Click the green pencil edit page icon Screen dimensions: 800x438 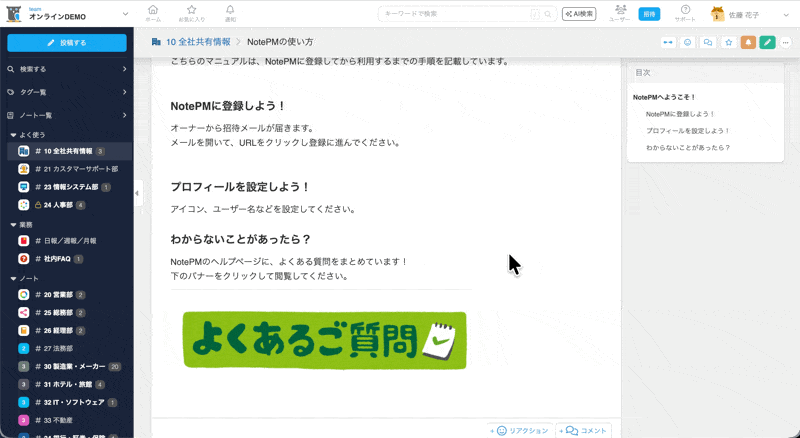tap(767, 42)
